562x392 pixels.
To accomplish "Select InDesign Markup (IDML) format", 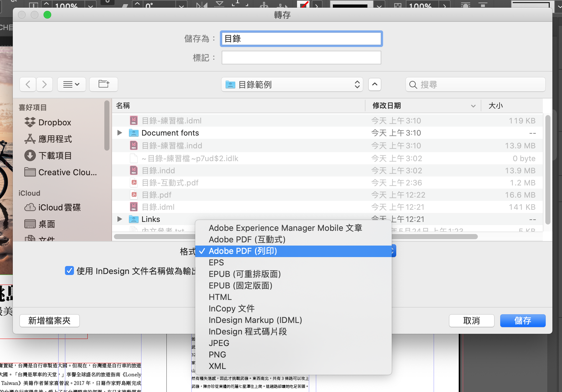I will click(255, 320).
